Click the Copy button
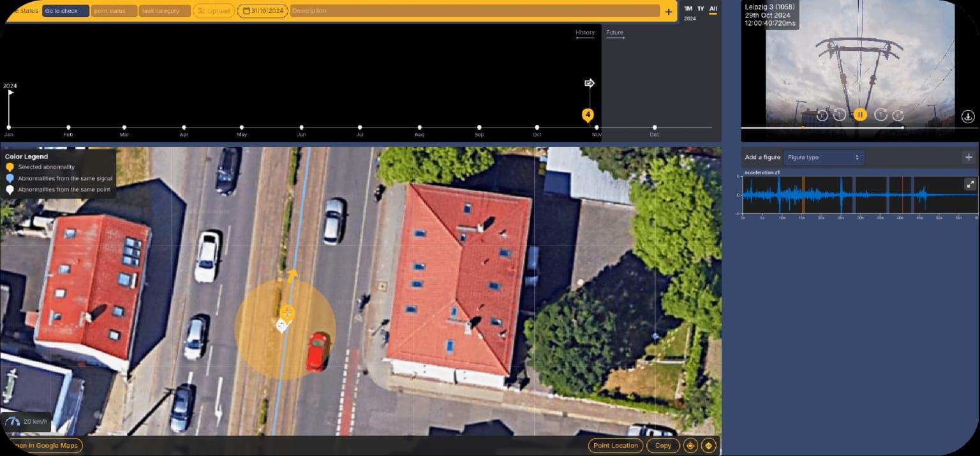Viewport: 980px width, 456px height. tap(663, 445)
